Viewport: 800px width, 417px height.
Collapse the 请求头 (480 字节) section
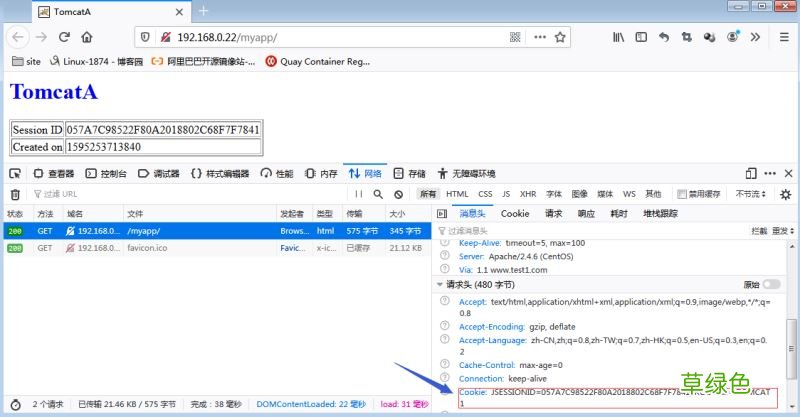pos(440,284)
